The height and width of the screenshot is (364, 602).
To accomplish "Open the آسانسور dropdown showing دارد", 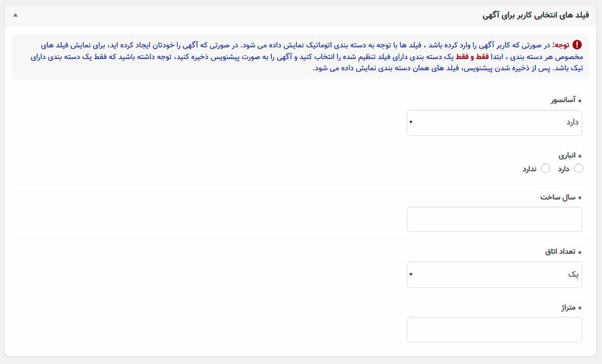I will pos(494,122).
